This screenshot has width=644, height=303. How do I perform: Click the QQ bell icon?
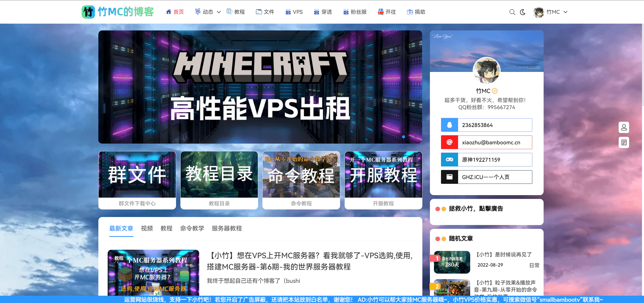[450, 125]
